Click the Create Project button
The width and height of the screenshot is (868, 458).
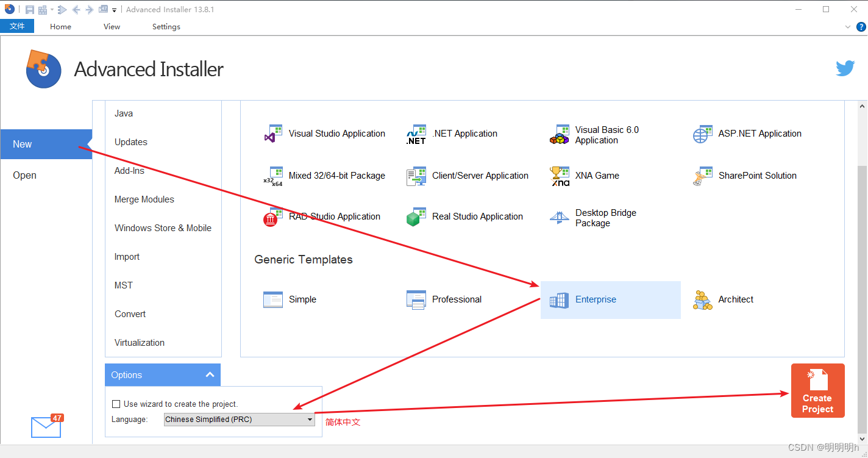point(817,390)
